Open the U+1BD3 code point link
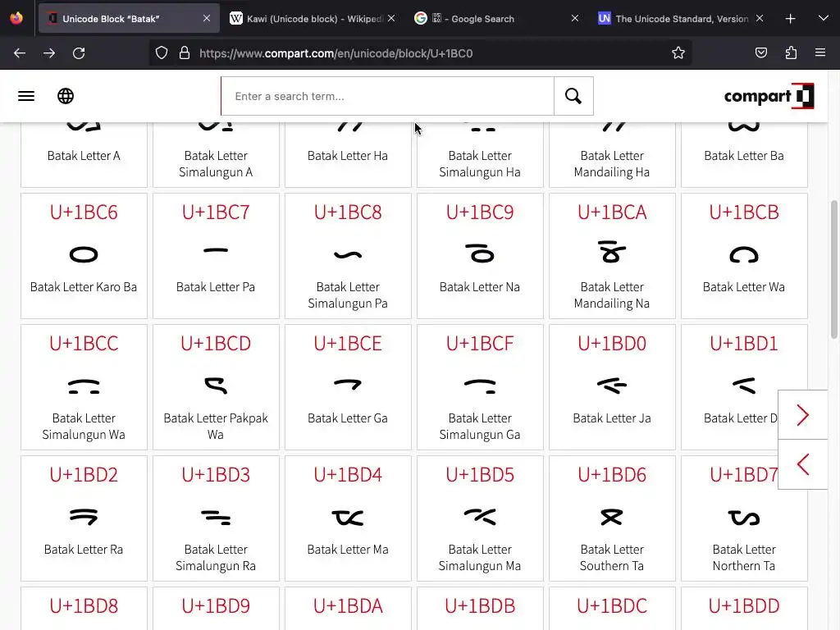The height and width of the screenshot is (630, 840). (x=216, y=475)
